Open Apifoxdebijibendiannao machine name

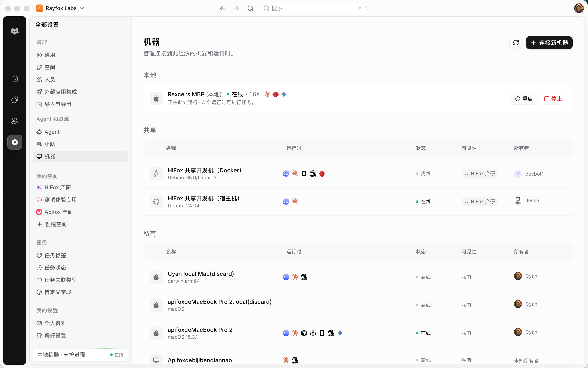200,360
